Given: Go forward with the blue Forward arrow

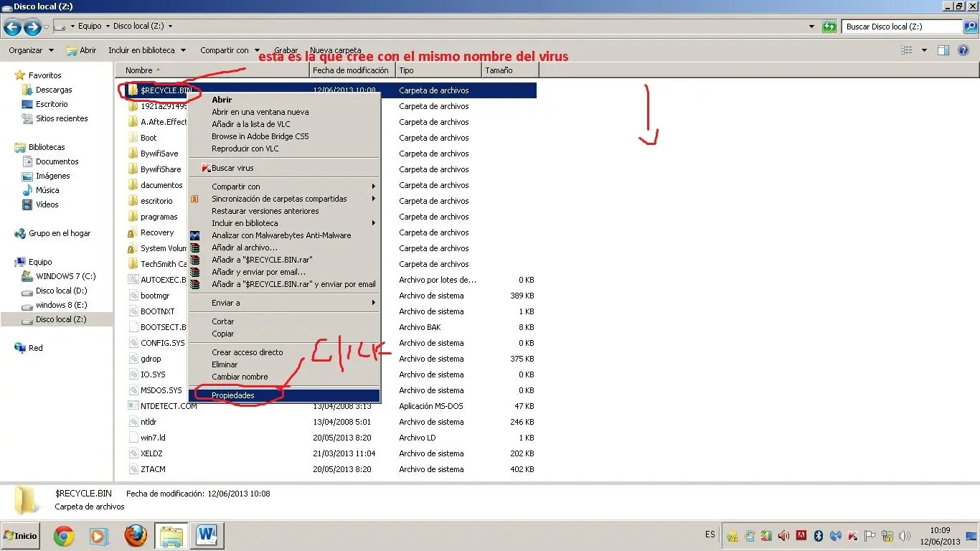Looking at the screenshot, I should [x=32, y=27].
